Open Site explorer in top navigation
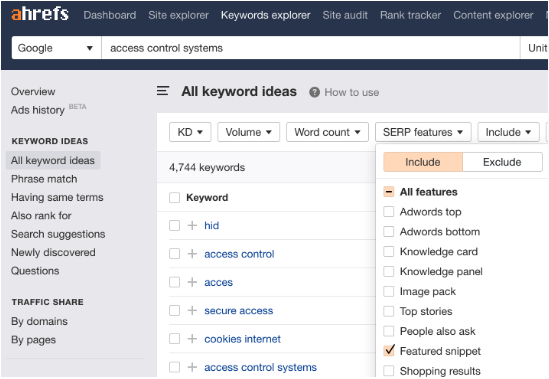The width and height of the screenshot is (549, 379). [178, 15]
